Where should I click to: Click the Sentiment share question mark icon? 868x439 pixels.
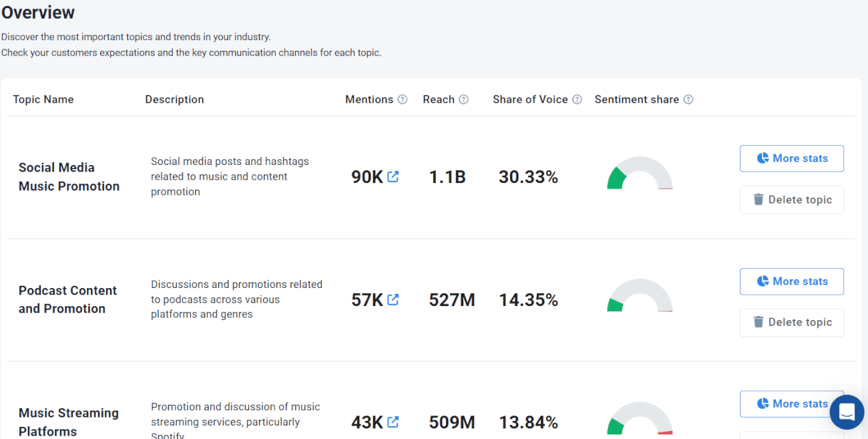(688, 99)
